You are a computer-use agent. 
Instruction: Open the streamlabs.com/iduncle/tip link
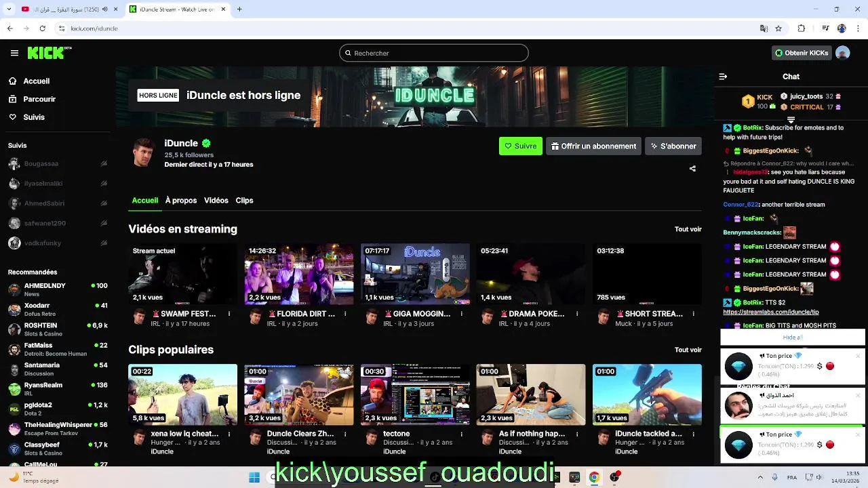pos(771,312)
